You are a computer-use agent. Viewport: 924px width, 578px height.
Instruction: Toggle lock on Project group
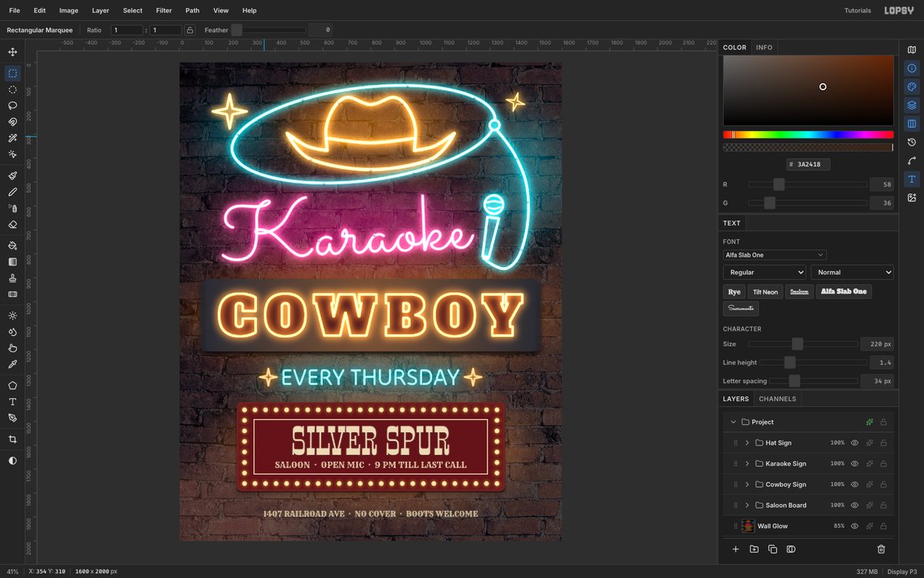click(x=883, y=422)
